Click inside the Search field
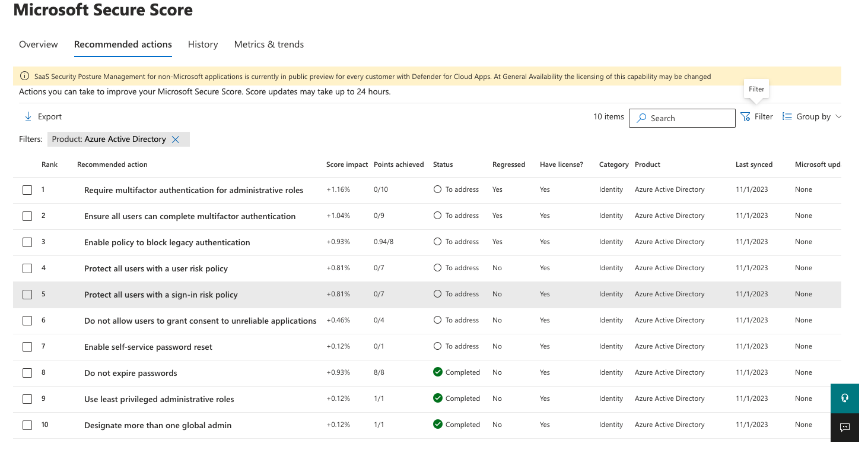This screenshot has height=465, width=868. (682, 118)
